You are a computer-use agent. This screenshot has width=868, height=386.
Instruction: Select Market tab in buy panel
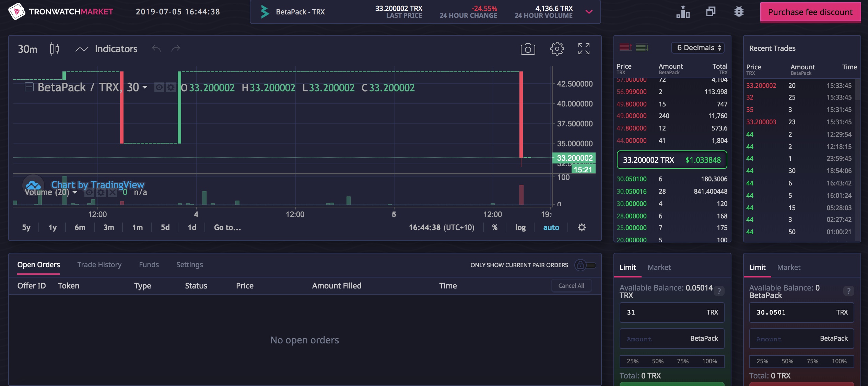(x=659, y=267)
